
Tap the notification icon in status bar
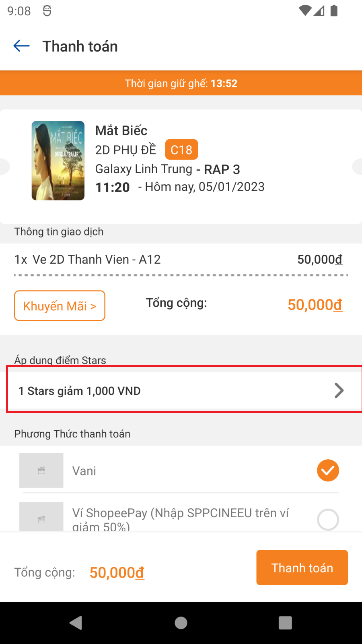(x=47, y=11)
